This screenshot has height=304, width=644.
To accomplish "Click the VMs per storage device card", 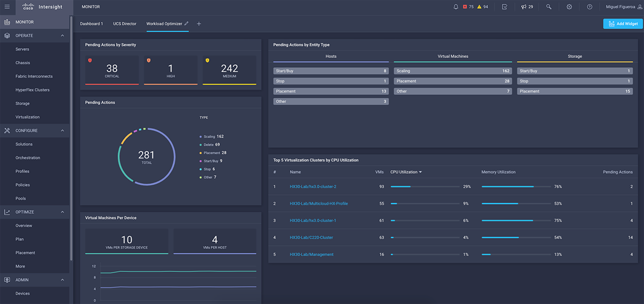I will [x=127, y=242].
